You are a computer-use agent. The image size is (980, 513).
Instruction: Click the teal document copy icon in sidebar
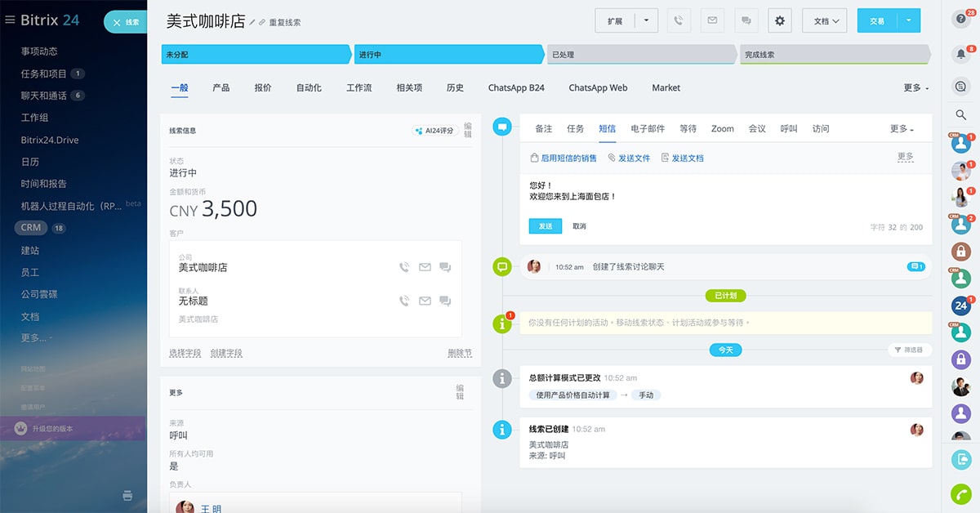[961, 460]
